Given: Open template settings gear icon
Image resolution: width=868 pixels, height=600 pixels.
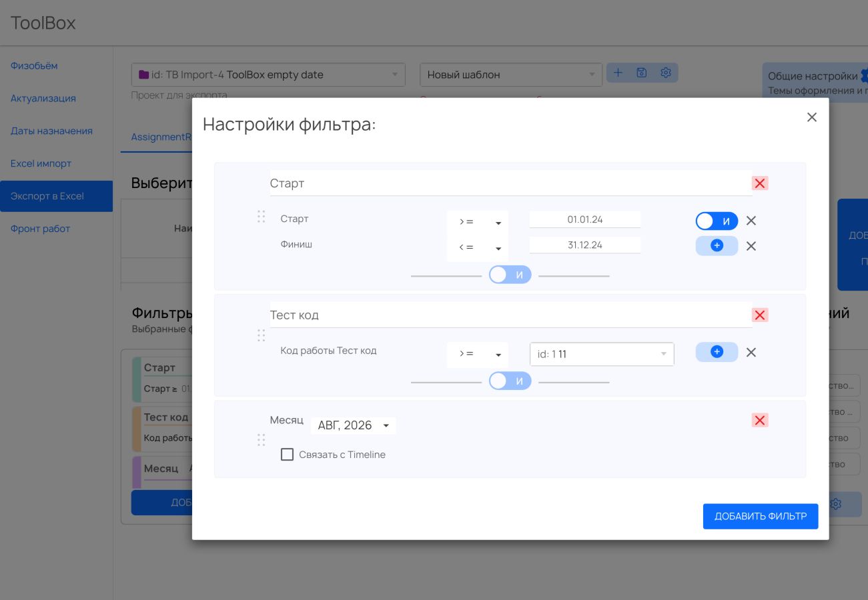Looking at the screenshot, I should click(665, 73).
